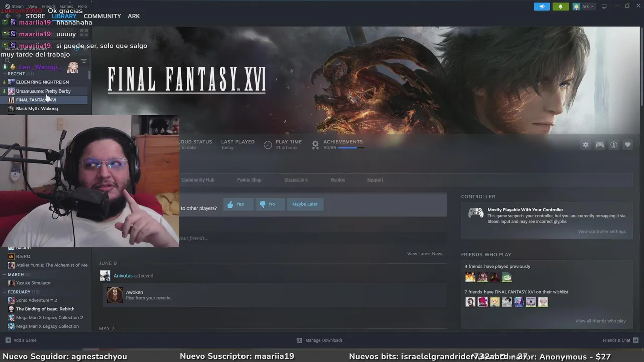Click Anivotas avatar in activity feed
The width and height of the screenshot is (644, 362).
pyautogui.click(x=105, y=276)
